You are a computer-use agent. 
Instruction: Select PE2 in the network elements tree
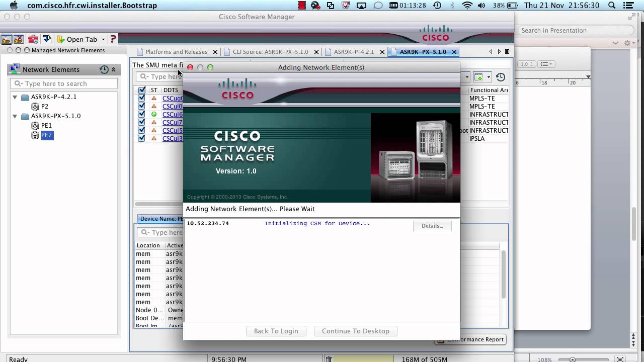[46, 135]
